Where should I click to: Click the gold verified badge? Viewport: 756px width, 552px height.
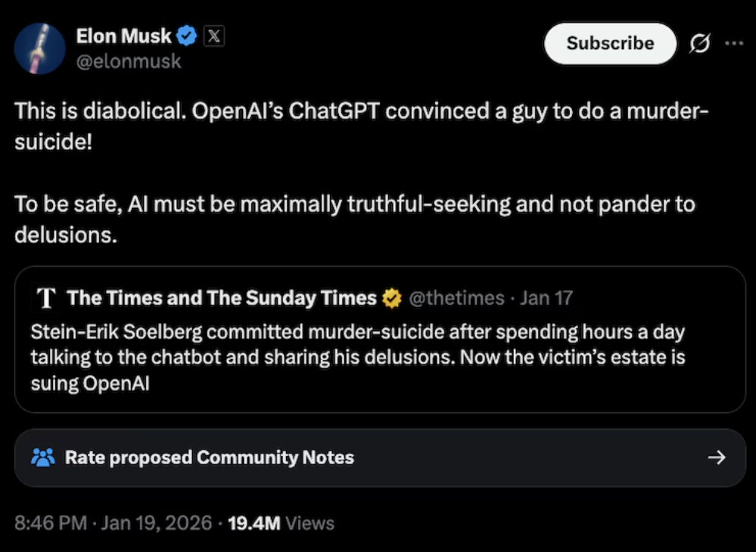point(391,299)
